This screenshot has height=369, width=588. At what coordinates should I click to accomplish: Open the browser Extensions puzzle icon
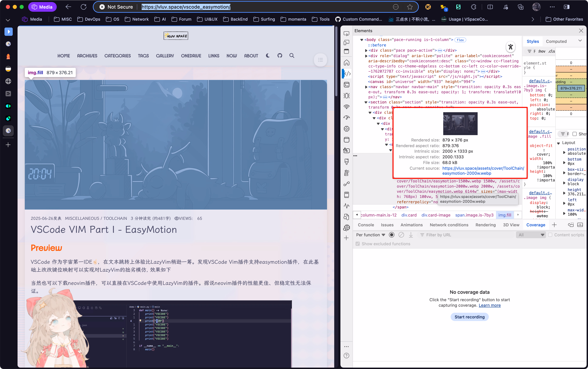point(473,7)
